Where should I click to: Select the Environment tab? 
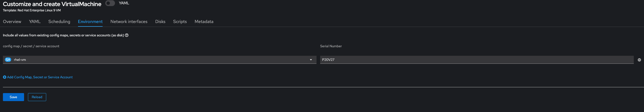tap(90, 22)
